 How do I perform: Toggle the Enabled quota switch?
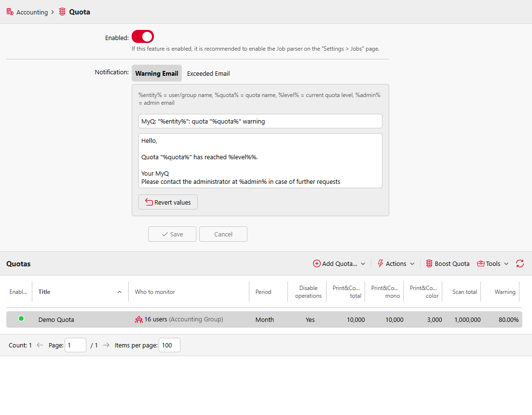143,37
